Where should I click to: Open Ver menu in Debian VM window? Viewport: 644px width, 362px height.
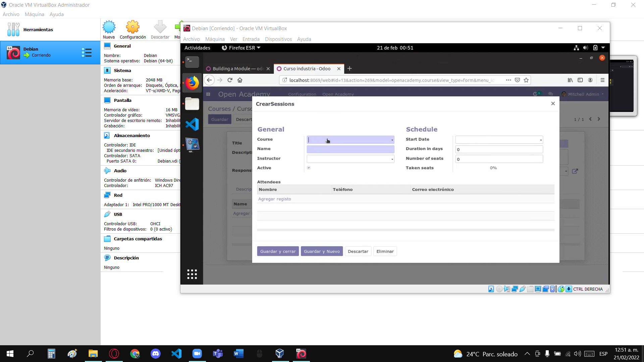[x=233, y=39]
